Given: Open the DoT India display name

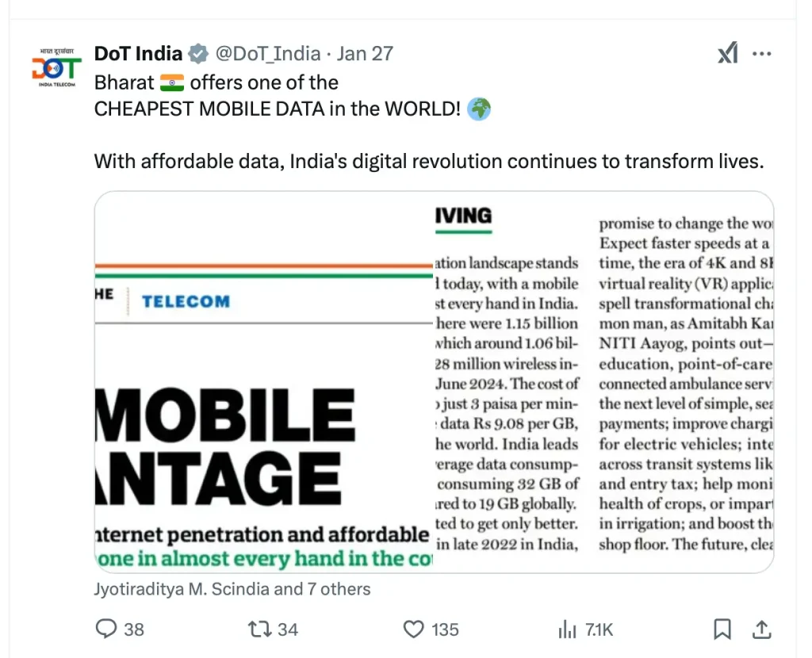Looking at the screenshot, I should pos(138,53).
